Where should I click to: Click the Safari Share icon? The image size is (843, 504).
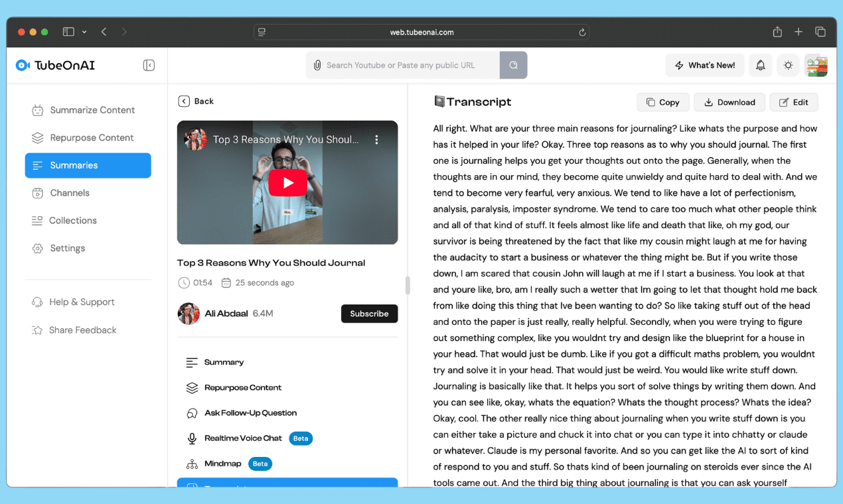777,32
